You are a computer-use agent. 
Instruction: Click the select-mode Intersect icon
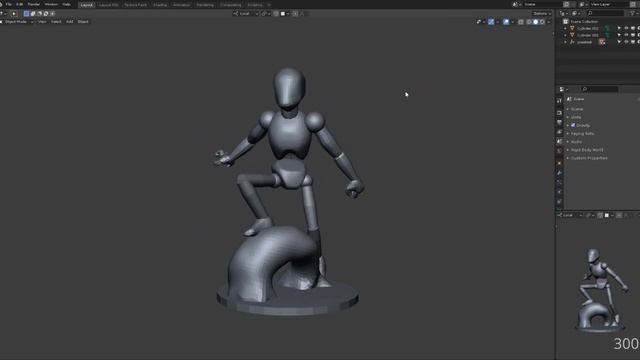pos(52,13)
